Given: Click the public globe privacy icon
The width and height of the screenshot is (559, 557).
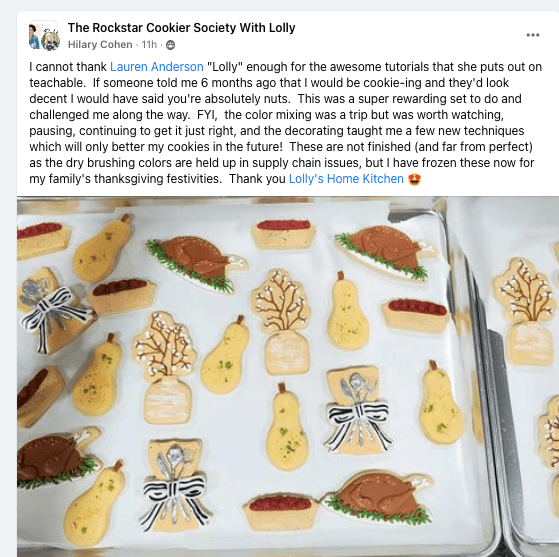Looking at the screenshot, I should pos(171,45).
